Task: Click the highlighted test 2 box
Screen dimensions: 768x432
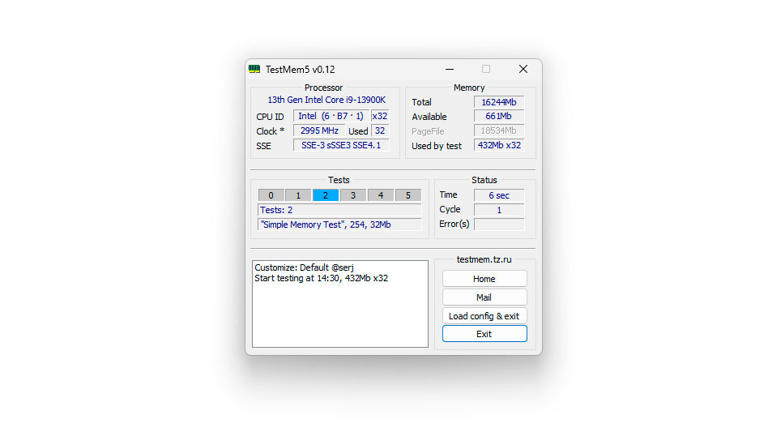Action: 325,196
